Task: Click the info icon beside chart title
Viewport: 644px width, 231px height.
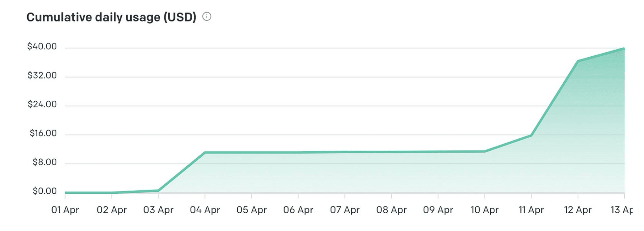Action: [207, 17]
